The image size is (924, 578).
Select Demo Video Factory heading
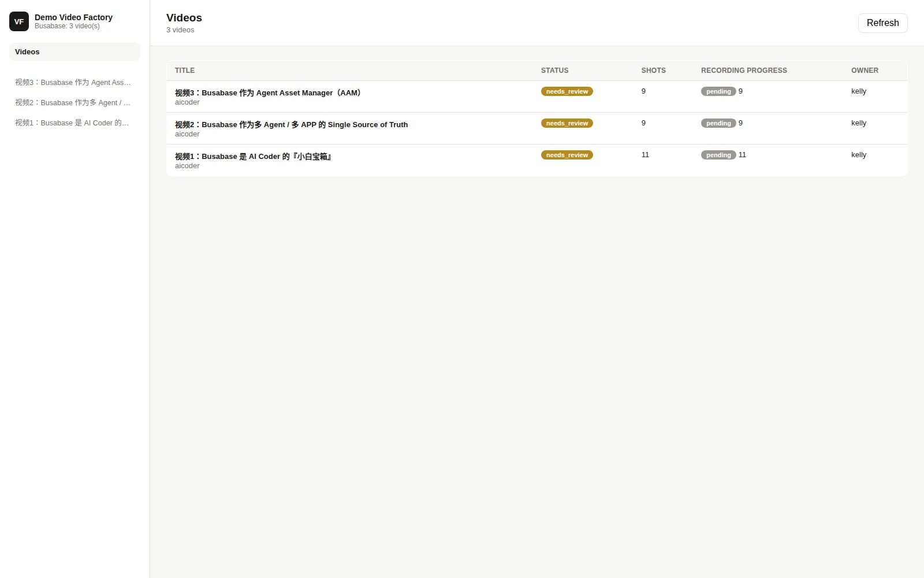pos(73,17)
